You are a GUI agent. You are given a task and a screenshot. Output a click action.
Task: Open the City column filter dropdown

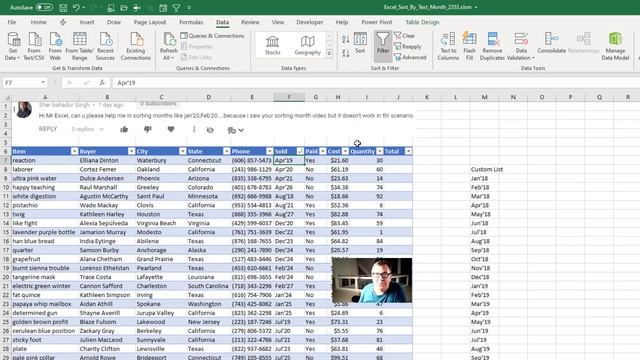click(182, 151)
